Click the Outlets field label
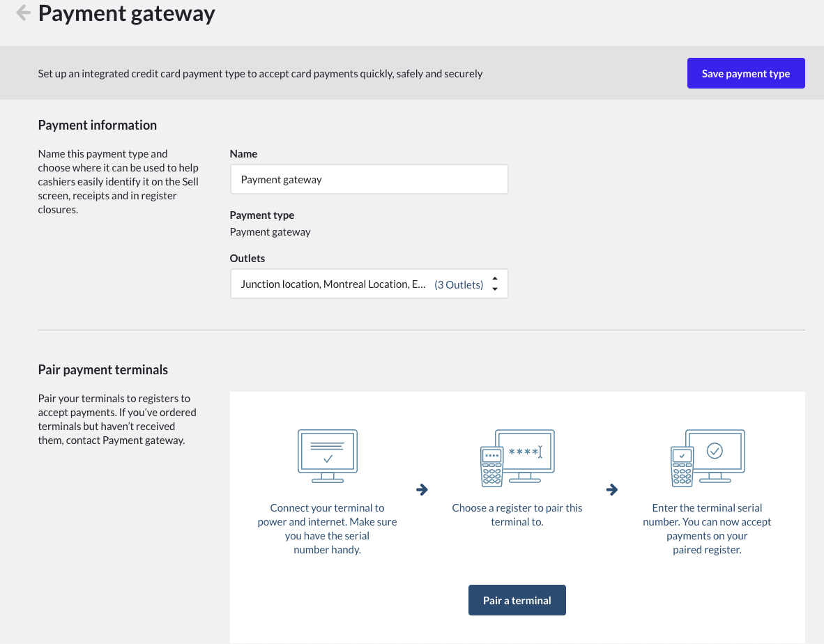 (x=247, y=258)
